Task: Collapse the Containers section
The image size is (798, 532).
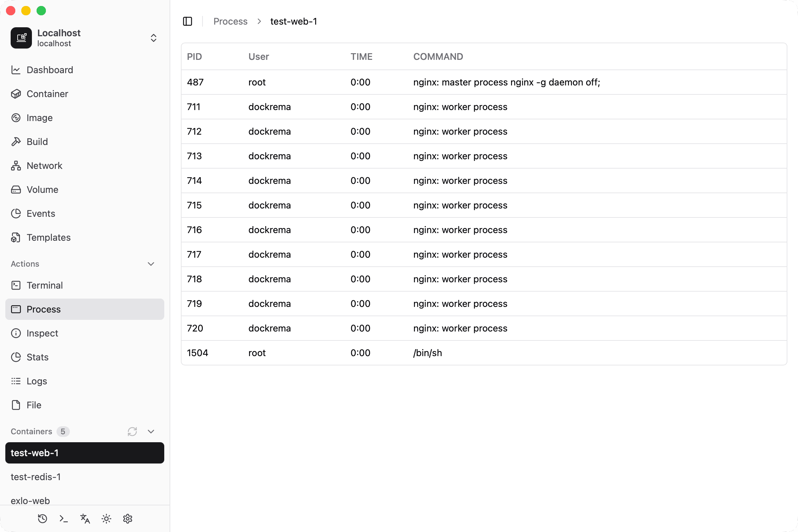Action: [x=151, y=431]
